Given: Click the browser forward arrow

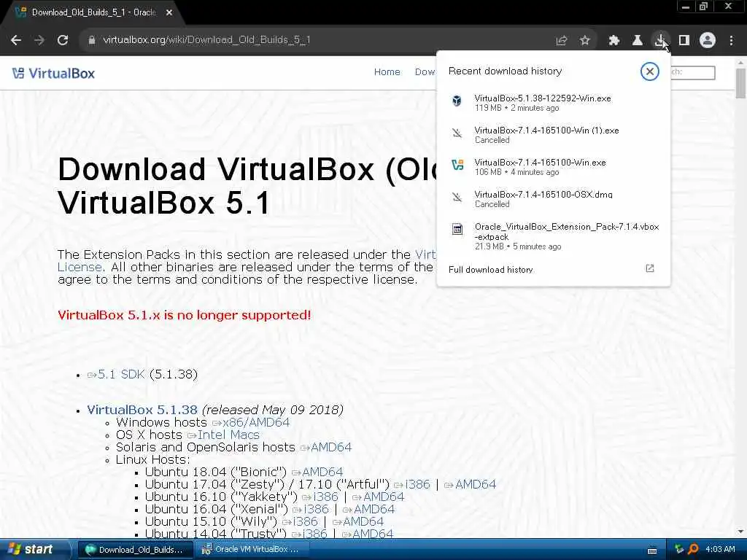Looking at the screenshot, I should click(39, 40).
